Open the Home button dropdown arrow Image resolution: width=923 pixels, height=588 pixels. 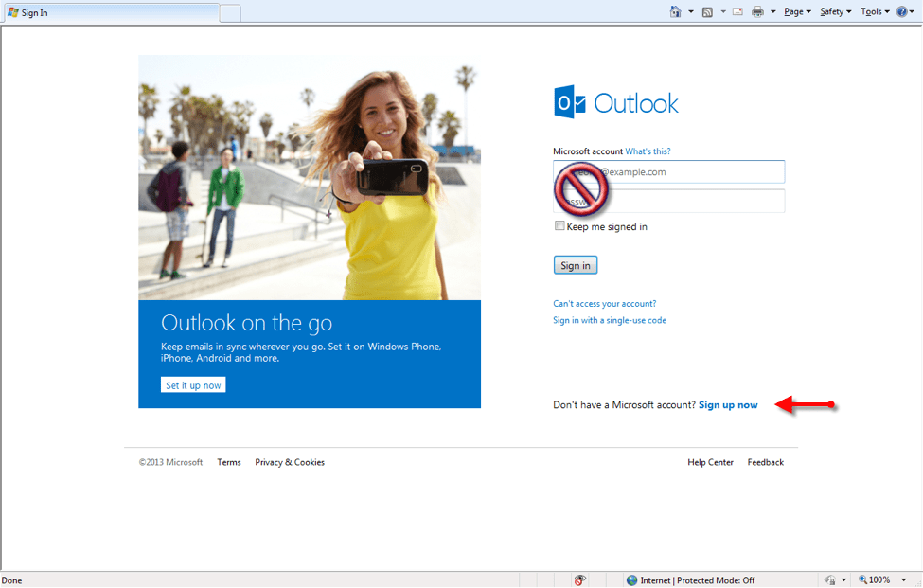(x=691, y=11)
